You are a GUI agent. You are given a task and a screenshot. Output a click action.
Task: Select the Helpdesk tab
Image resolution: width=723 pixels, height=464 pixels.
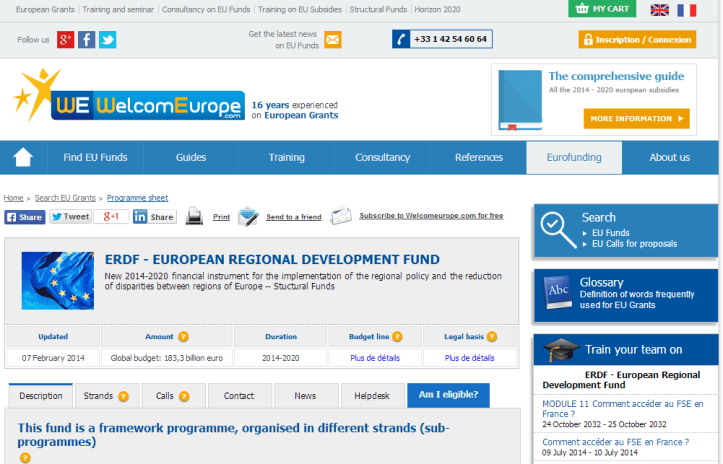(x=372, y=396)
